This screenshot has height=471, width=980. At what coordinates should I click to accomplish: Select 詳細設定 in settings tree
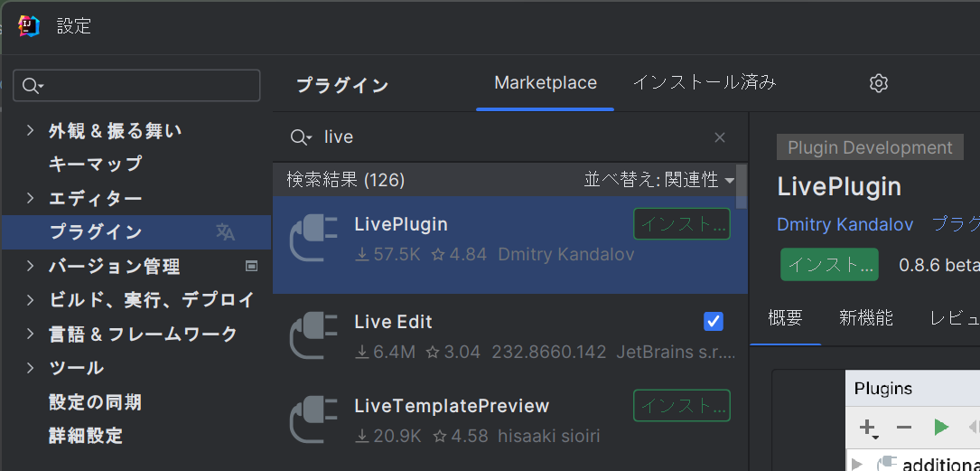point(86,436)
